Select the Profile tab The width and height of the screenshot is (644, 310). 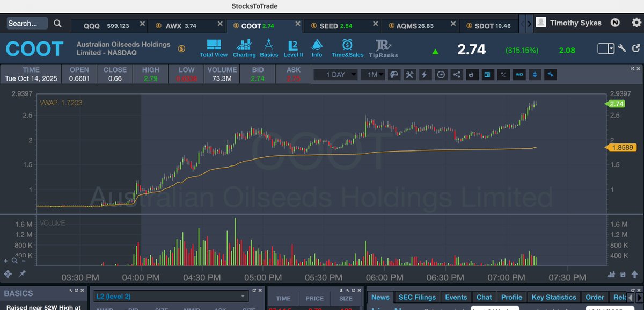click(x=511, y=297)
